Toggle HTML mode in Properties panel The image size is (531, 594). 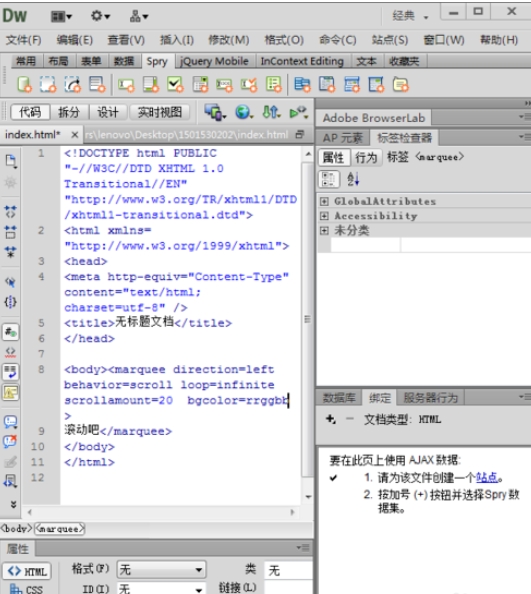coord(27,571)
